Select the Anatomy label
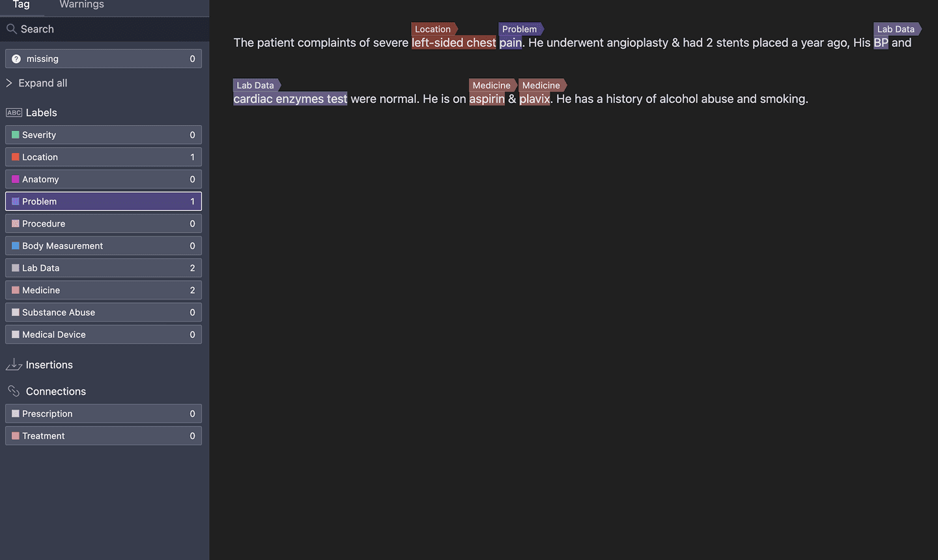938x560 pixels. (104, 179)
